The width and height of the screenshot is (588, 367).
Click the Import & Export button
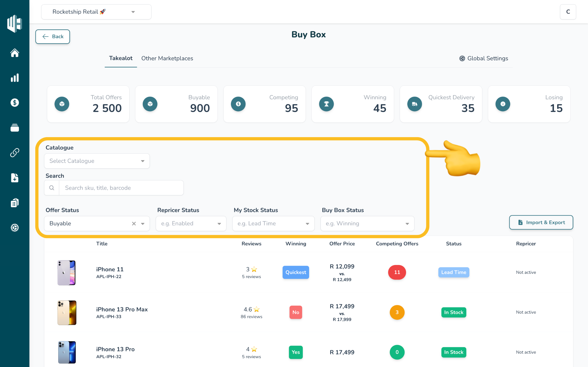[x=541, y=223]
